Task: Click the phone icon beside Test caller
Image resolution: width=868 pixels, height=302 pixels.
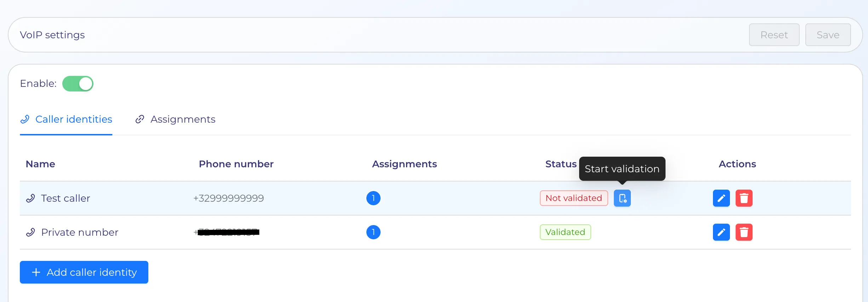Action: coord(30,198)
